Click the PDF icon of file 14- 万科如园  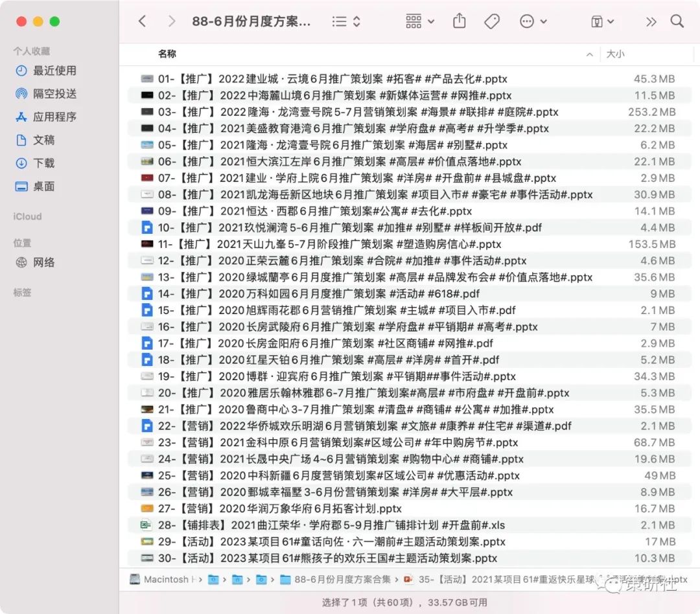tap(147, 293)
